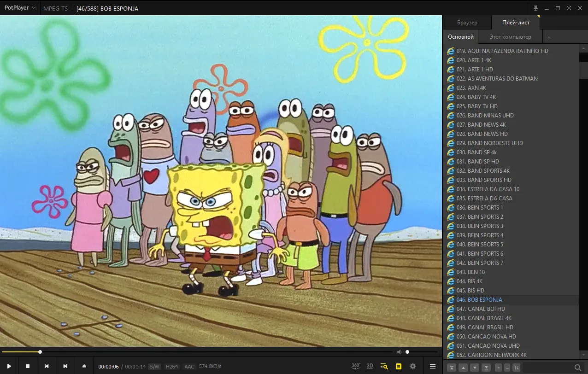Viewport: 588px width, 374px height.
Task: Open settings gear in control bar
Action: coord(413,366)
